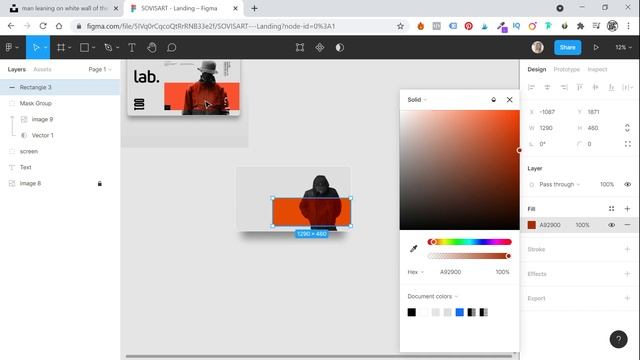Open the user avatar in the toolbar
The height and width of the screenshot is (360, 640).
coord(538,47)
